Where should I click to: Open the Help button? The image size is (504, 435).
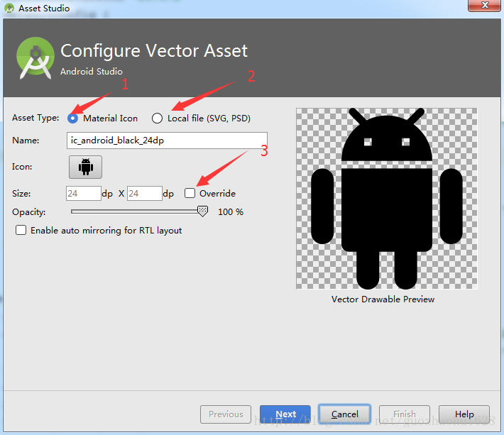[x=464, y=414]
